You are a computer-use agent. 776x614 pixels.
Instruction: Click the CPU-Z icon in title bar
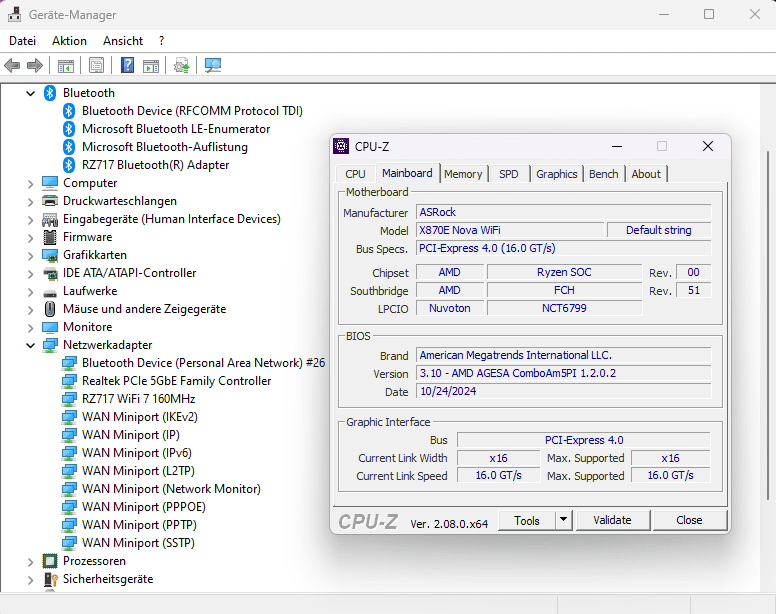[x=341, y=146]
